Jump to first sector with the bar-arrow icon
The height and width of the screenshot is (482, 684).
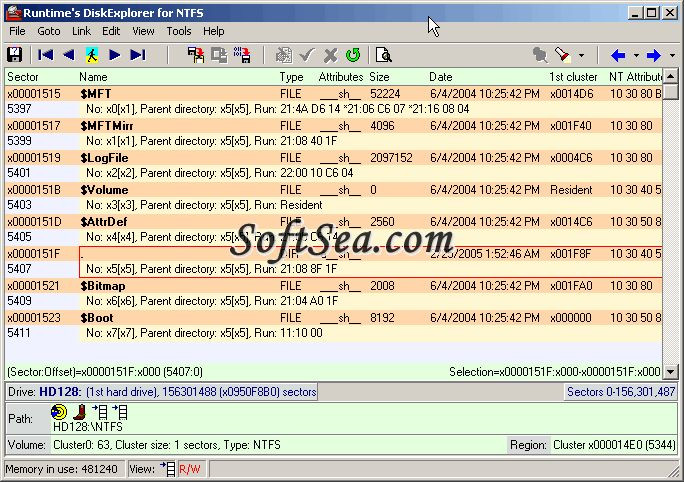pos(46,55)
